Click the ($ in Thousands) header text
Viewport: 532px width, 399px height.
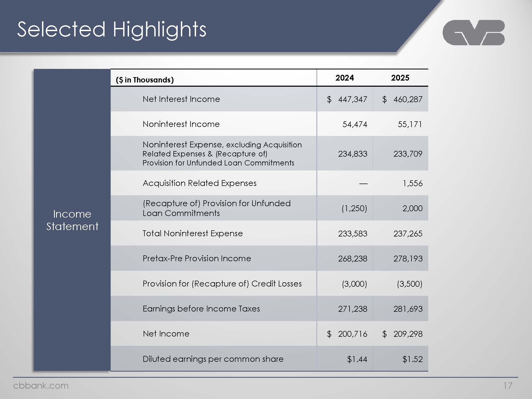pos(145,80)
